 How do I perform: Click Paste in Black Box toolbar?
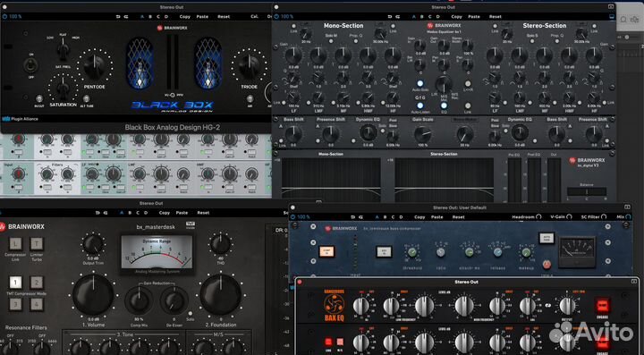pyautogui.click(x=202, y=17)
